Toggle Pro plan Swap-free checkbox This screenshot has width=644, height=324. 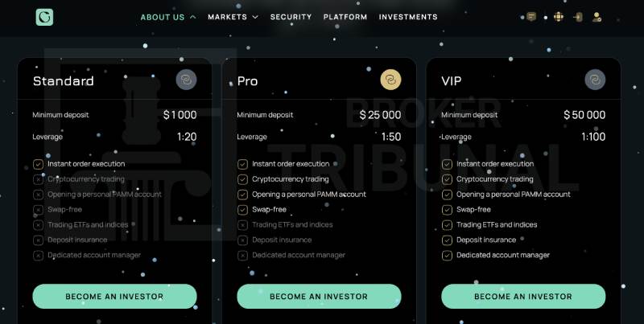[x=242, y=210]
